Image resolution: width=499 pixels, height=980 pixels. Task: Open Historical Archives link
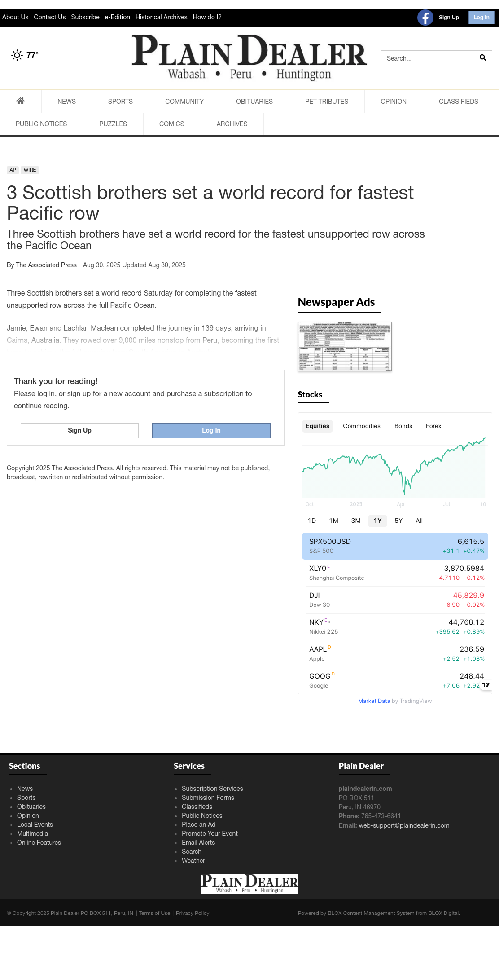tap(162, 17)
